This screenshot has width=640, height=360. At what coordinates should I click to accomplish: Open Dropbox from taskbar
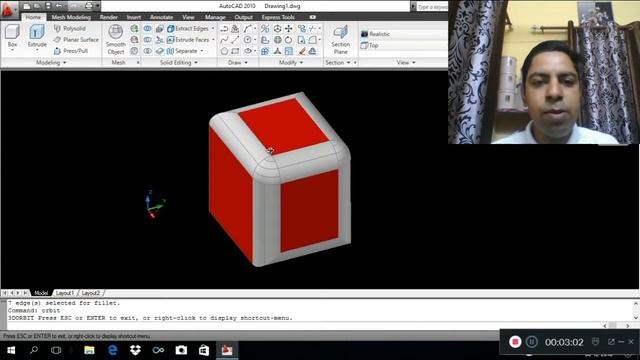click(x=135, y=350)
